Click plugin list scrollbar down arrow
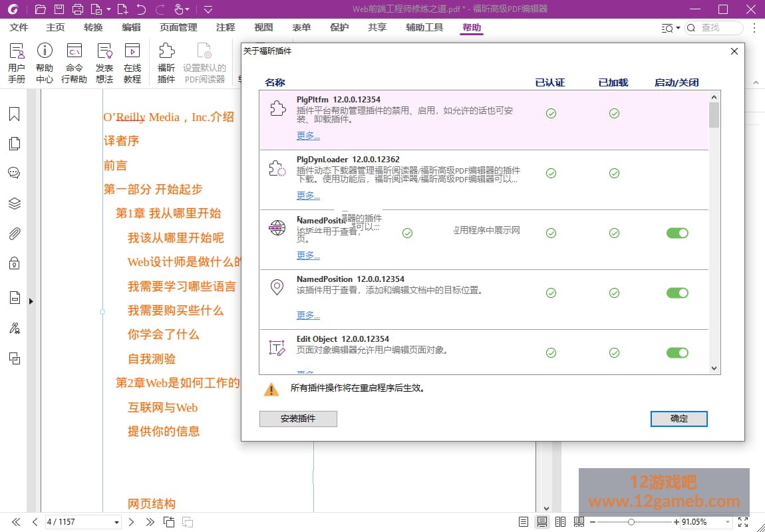 714,368
